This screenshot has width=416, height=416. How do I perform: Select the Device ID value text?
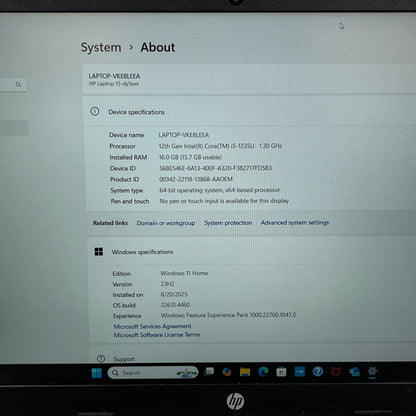pyautogui.click(x=215, y=168)
